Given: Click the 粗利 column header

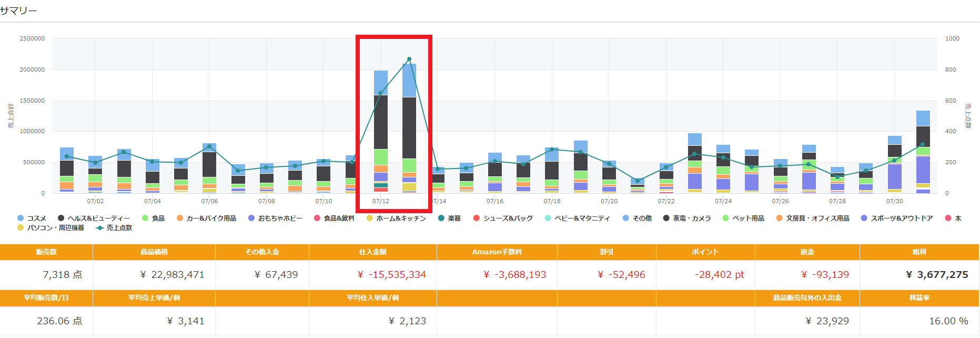Looking at the screenshot, I should [x=919, y=252].
